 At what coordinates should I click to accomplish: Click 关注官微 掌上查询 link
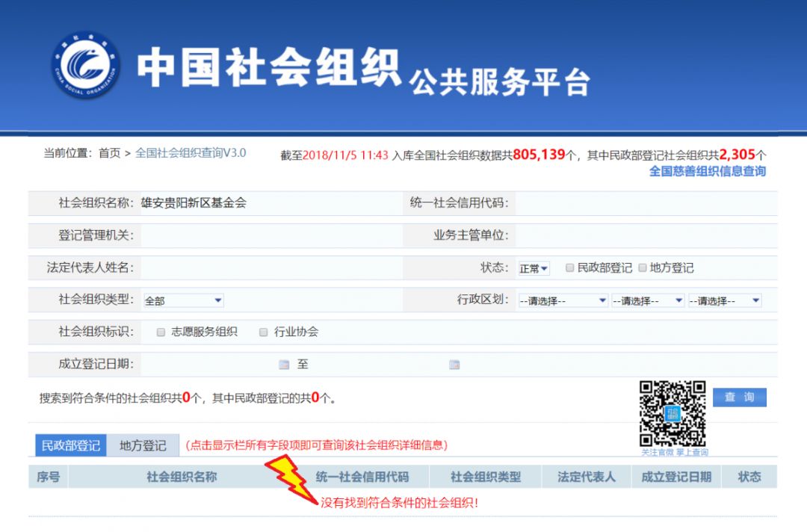point(674,452)
